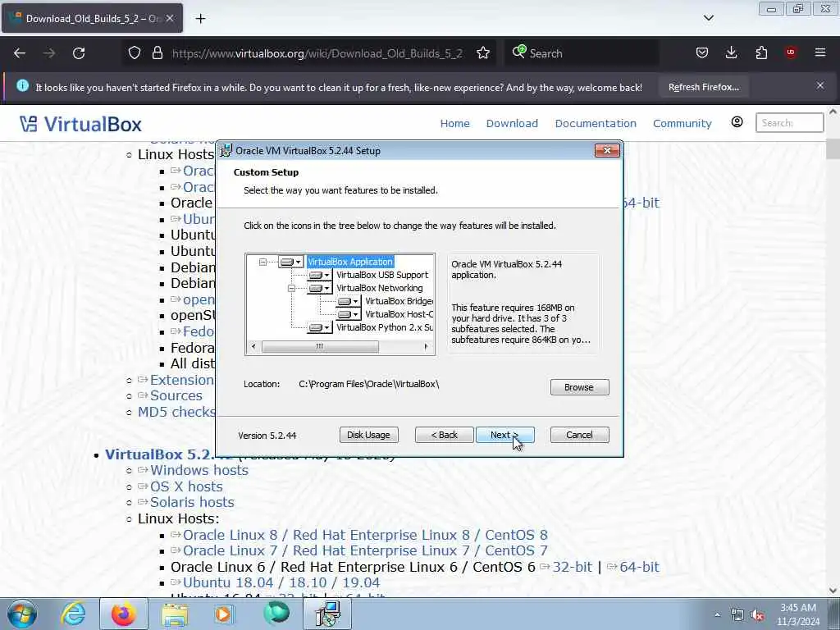
Task: Close the Download_Old_Builds_5_2 tab
Action: click(170, 18)
